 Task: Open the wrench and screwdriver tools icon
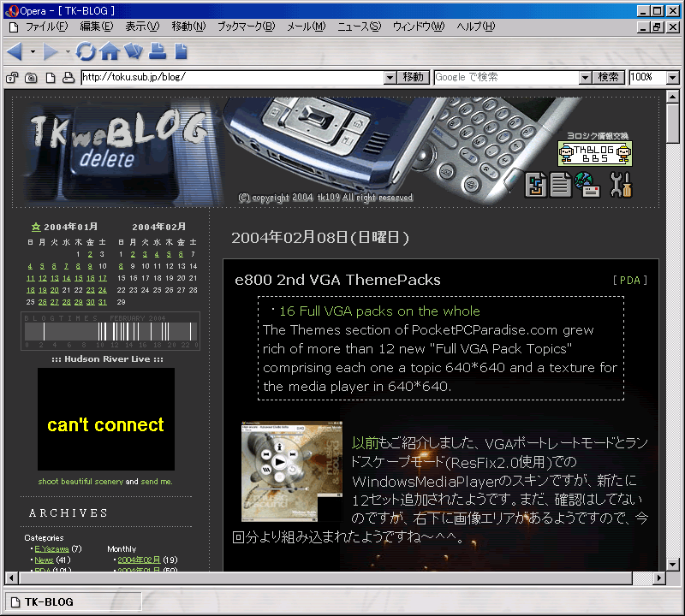click(x=621, y=185)
